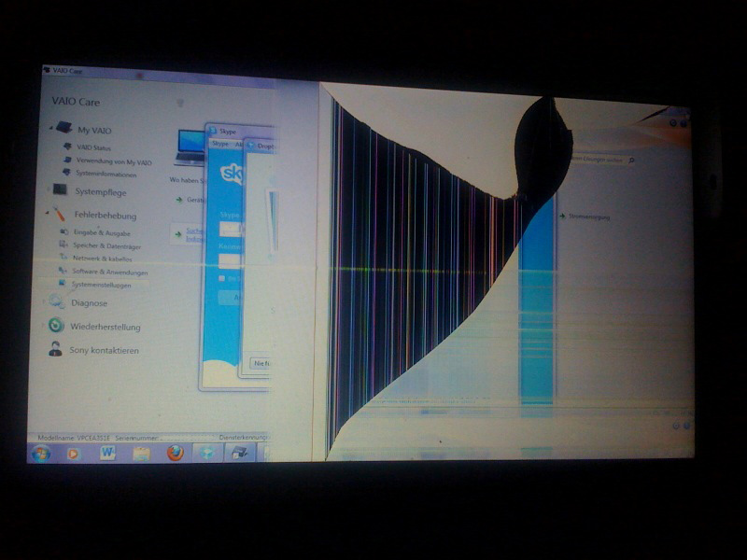Open Speicher & Datenträger entry
The image size is (747, 560).
point(106,246)
